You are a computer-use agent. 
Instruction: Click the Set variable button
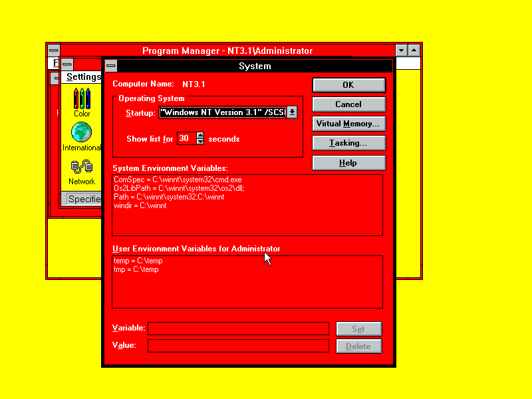click(359, 329)
